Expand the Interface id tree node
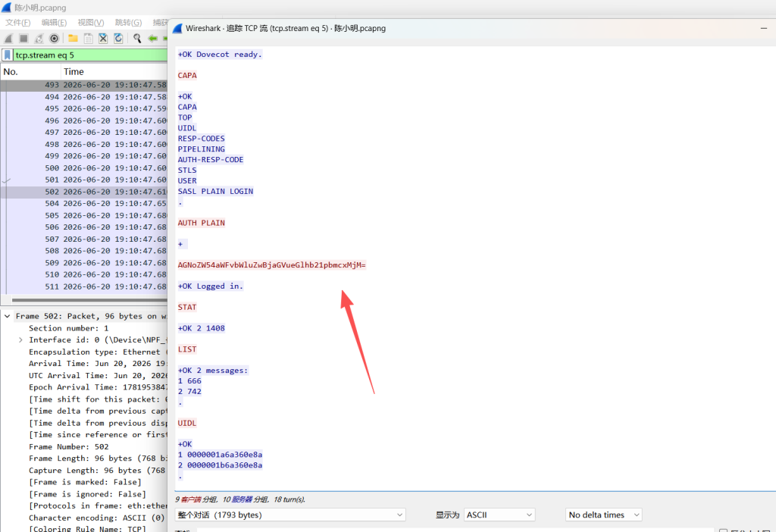This screenshot has width=776, height=532. tap(20, 340)
